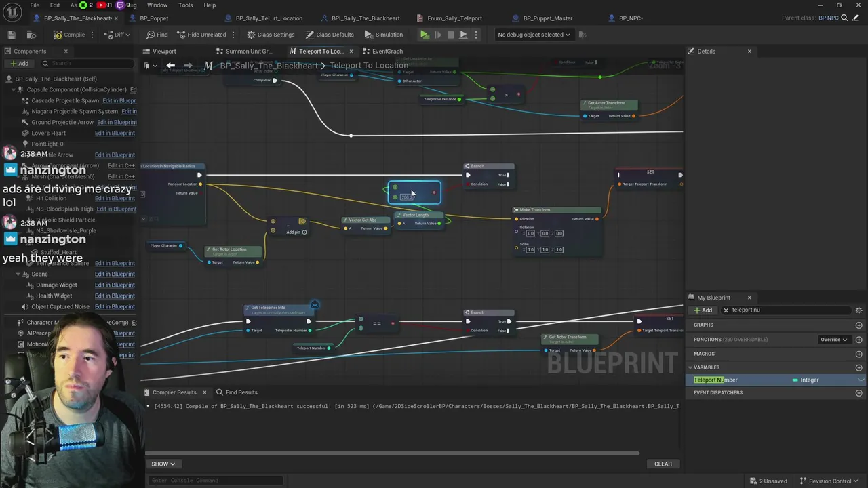Switch to the BP_Poppet tab
Screen dimensions: 868x488
153,18
